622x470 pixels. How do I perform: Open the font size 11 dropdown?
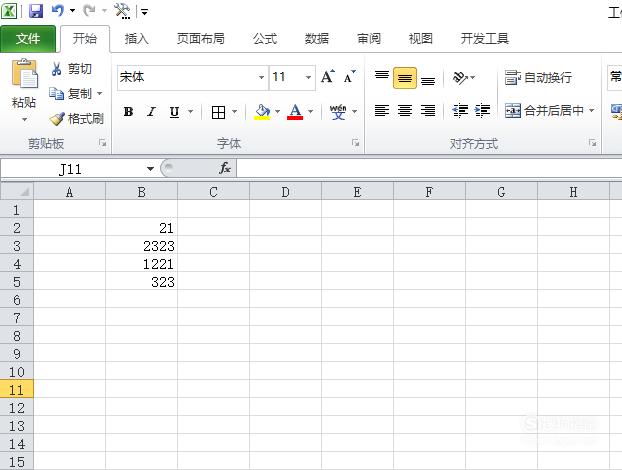308,77
